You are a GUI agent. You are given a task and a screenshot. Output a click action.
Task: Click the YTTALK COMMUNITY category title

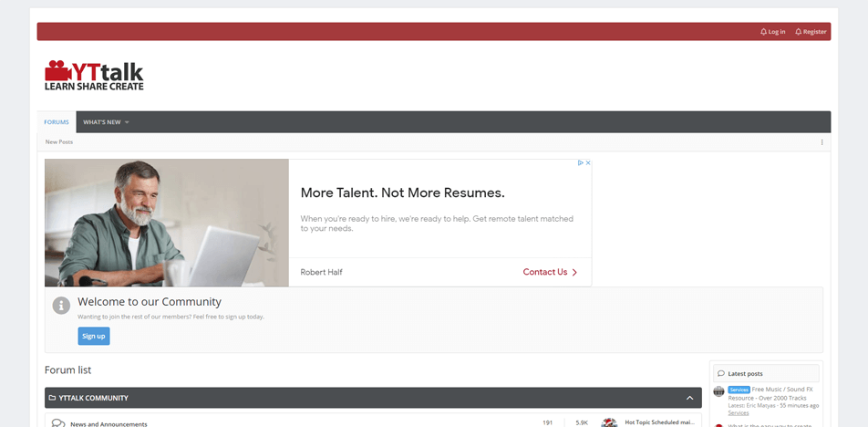coord(94,398)
